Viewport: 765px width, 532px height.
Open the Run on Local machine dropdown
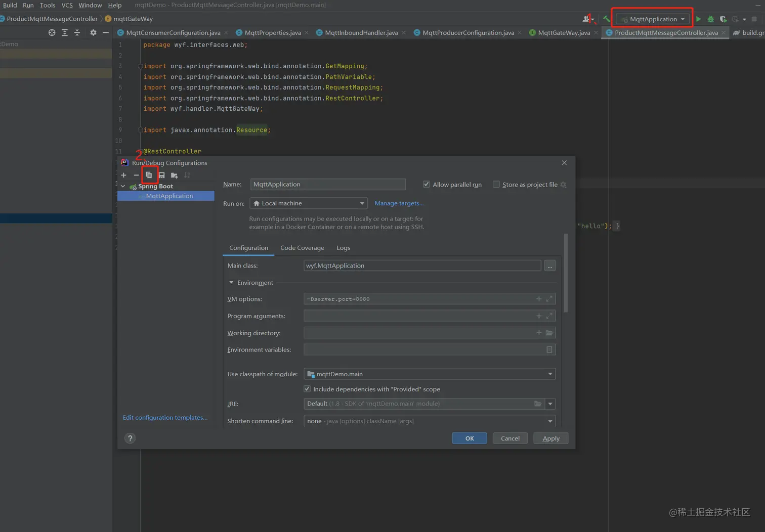coord(309,203)
